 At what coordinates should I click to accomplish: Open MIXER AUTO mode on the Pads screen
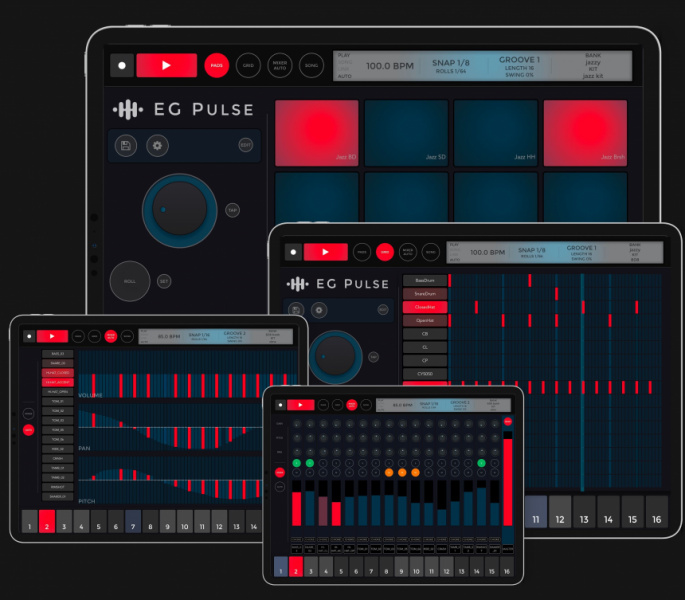click(280, 66)
